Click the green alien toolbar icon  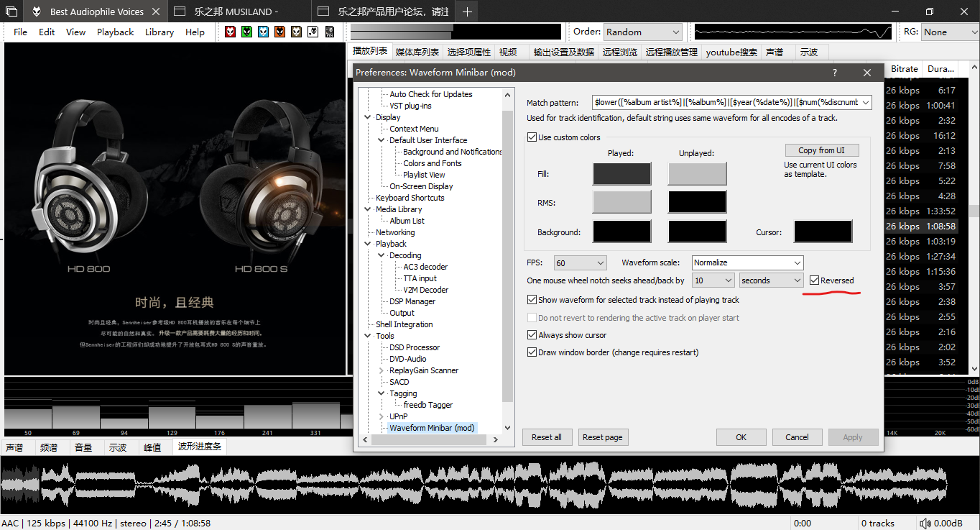(246, 32)
